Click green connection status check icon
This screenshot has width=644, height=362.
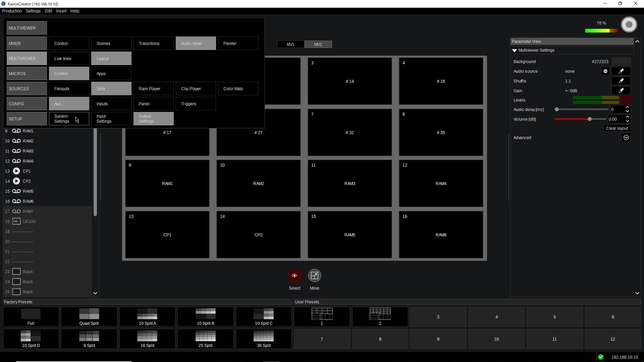(x=600, y=357)
